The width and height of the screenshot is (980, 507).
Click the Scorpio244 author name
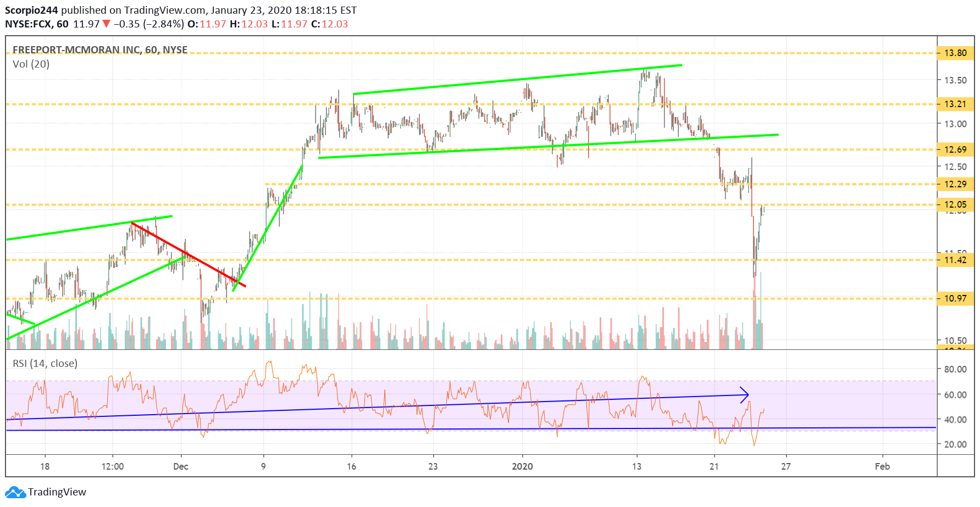tap(31, 10)
